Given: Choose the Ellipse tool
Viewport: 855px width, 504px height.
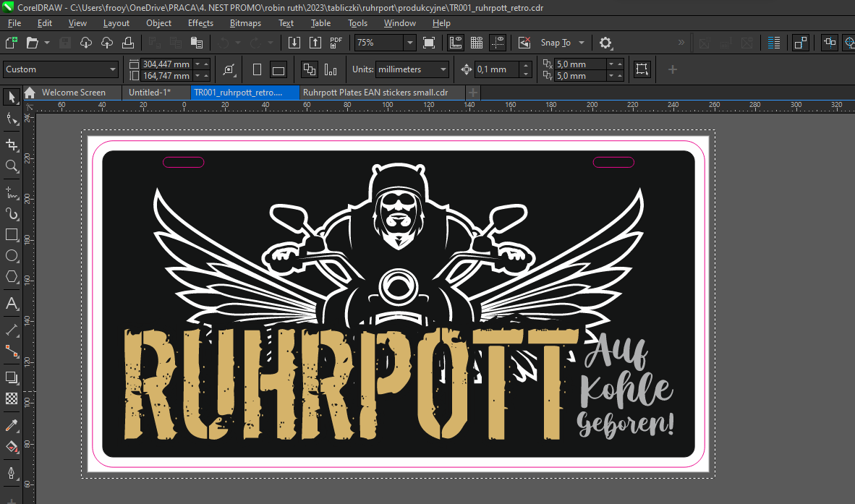Looking at the screenshot, I should 12,255.
